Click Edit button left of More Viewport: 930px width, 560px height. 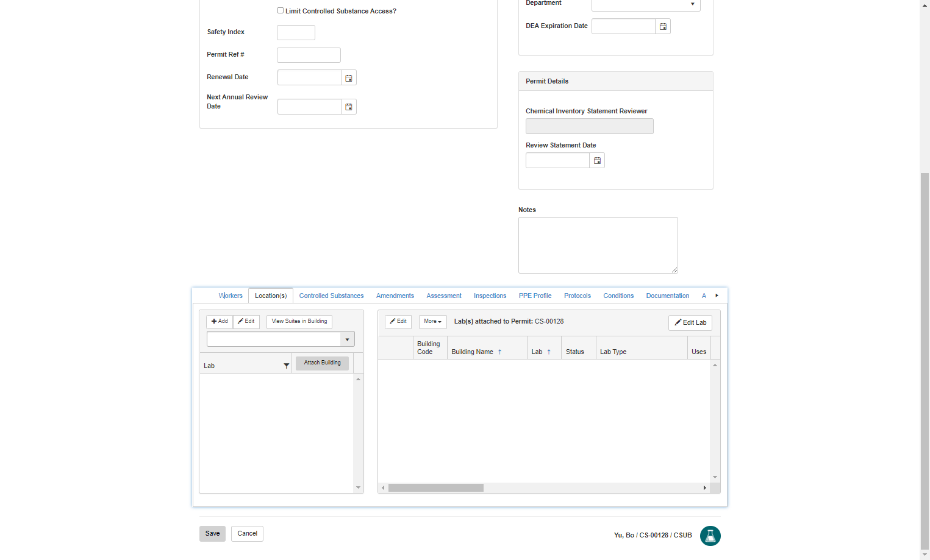(398, 322)
